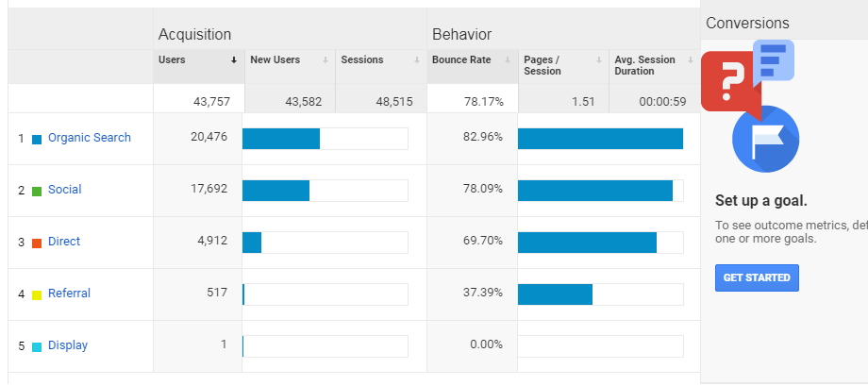This screenshot has width=868, height=386.
Task: Click the red question mark speech bubble
Action: click(x=727, y=82)
